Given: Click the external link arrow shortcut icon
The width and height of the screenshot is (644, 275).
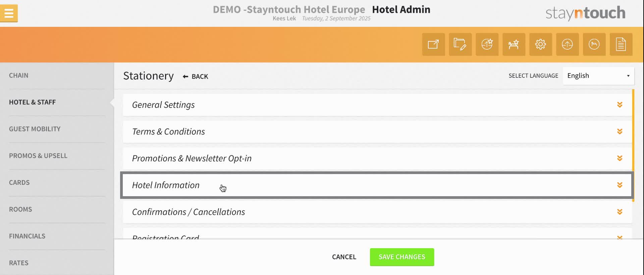Looking at the screenshot, I should (433, 44).
